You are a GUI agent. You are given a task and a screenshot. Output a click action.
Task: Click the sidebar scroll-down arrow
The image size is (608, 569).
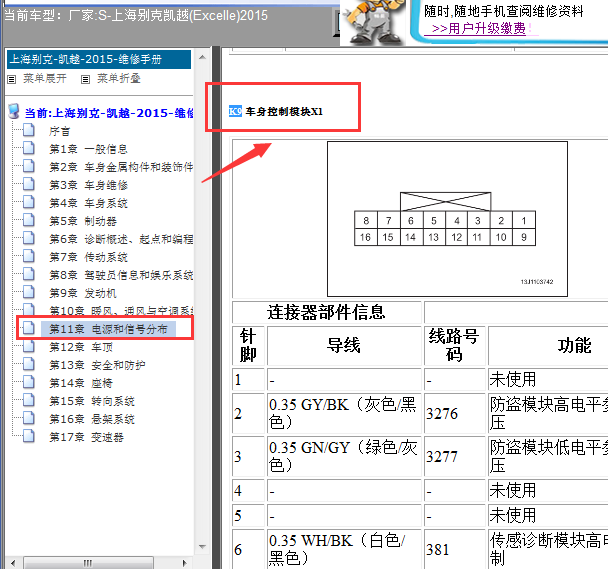(202, 547)
